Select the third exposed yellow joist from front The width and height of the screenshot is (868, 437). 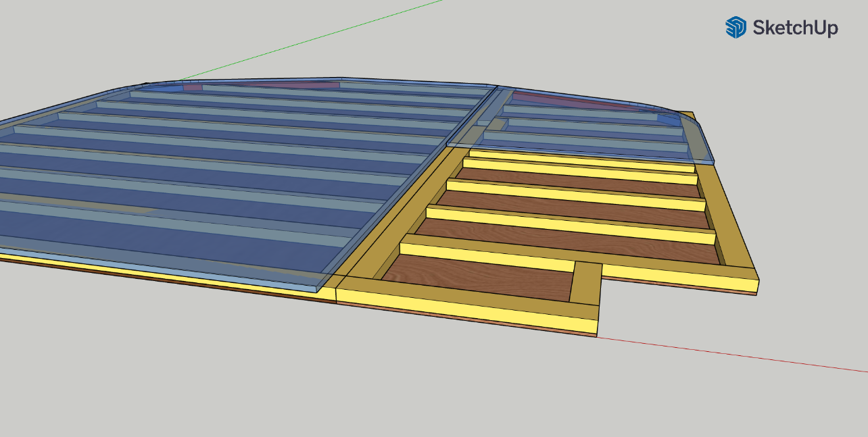575,195
